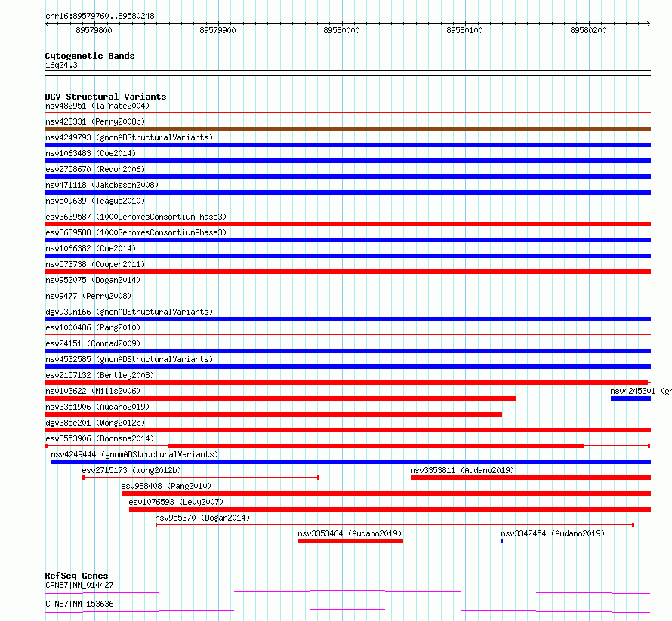Open nsv3351906 (Audano2019) label
672x621 pixels.
click(97, 407)
